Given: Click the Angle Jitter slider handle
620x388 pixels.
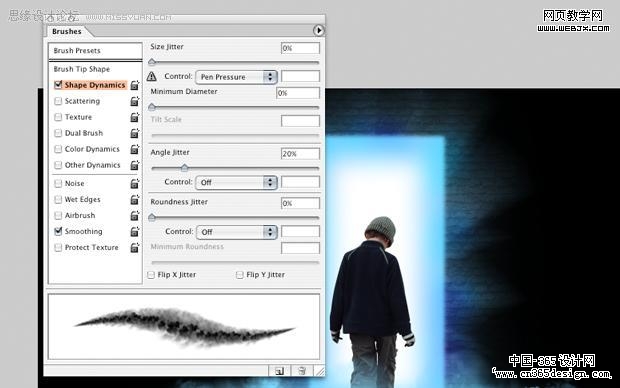Looking at the screenshot, I should [x=184, y=168].
